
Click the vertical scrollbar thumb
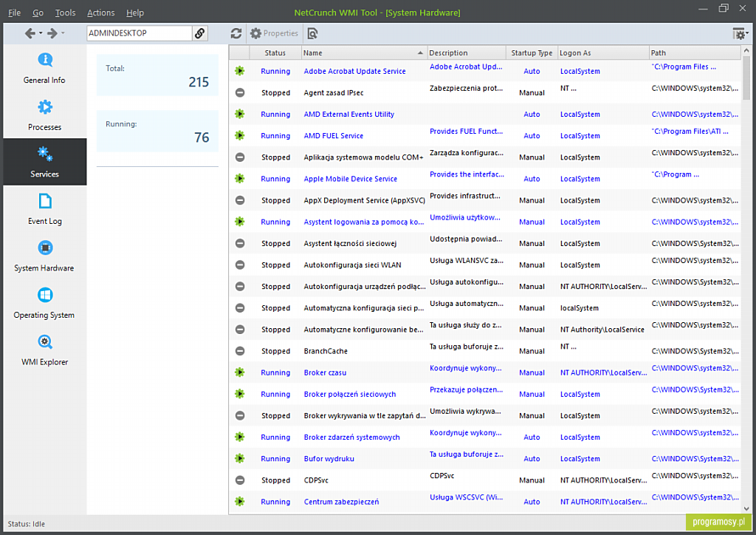pos(746,79)
